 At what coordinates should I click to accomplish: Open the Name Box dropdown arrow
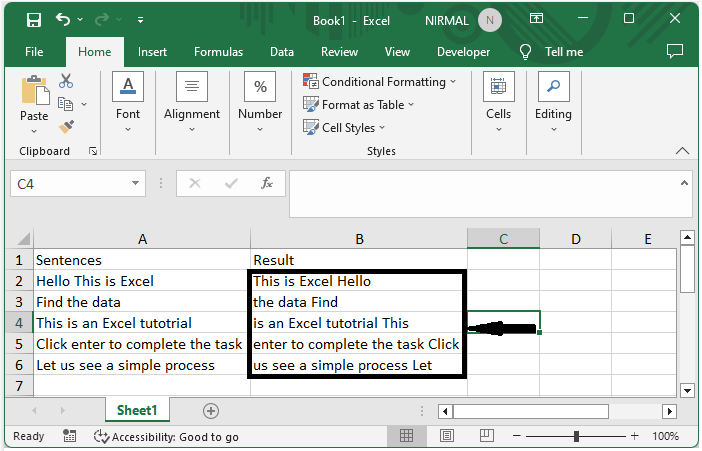point(135,183)
